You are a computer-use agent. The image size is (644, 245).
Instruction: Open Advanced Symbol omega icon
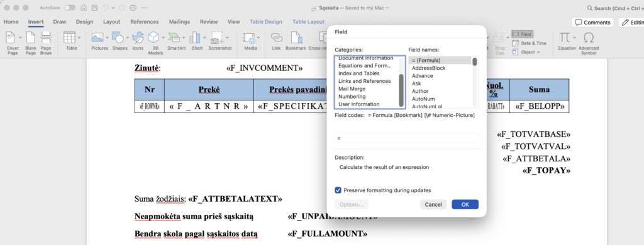point(589,38)
